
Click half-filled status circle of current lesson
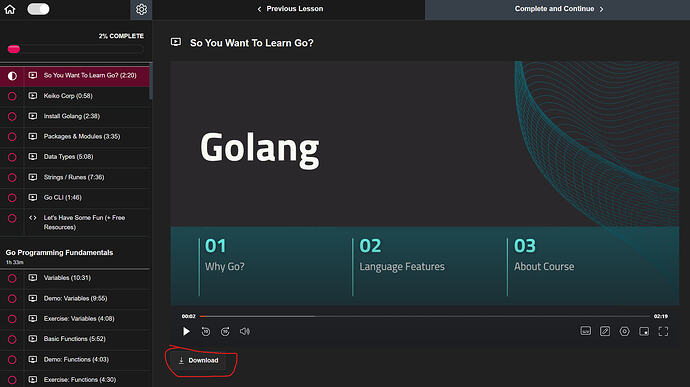pyautogui.click(x=12, y=76)
